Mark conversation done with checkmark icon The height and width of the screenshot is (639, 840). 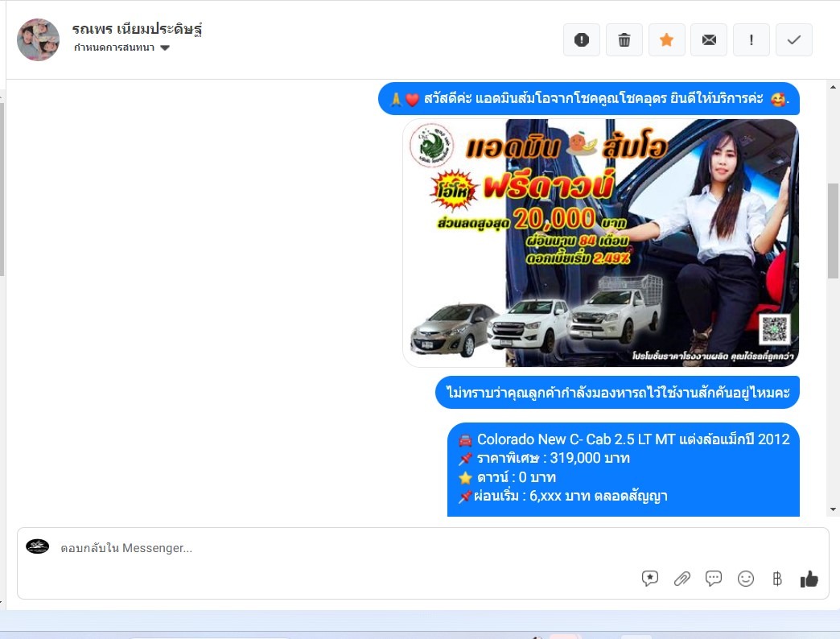click(794, 39)
